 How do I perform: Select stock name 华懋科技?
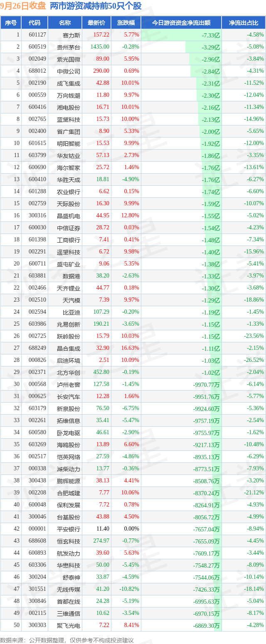(69, 565)
